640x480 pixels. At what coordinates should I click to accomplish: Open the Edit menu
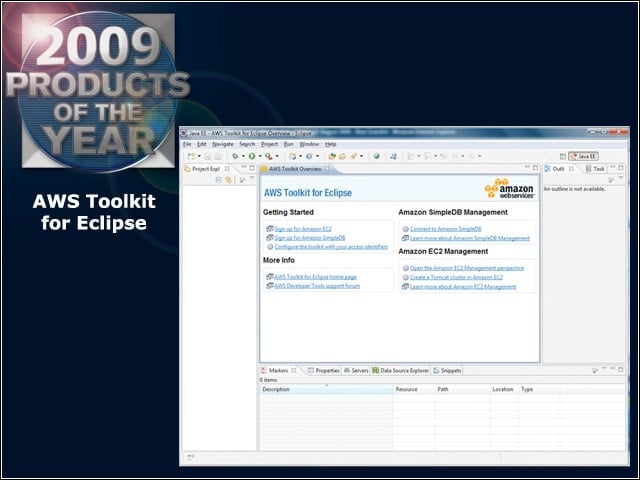coord(202,144)
